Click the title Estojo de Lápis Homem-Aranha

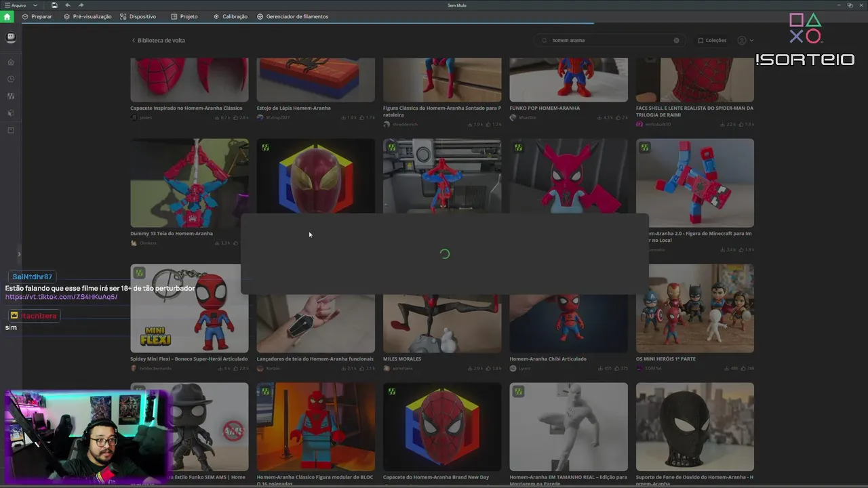pos(294,108)
